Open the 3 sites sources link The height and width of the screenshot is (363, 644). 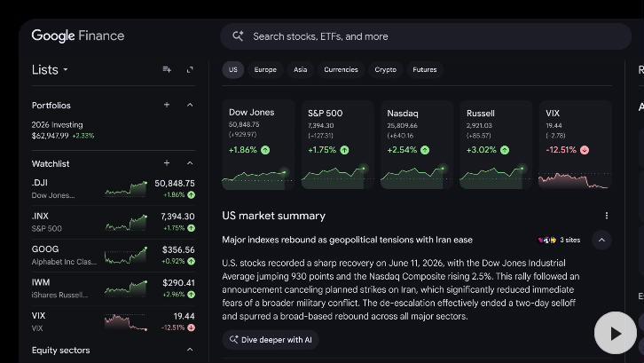click(559, 240)
